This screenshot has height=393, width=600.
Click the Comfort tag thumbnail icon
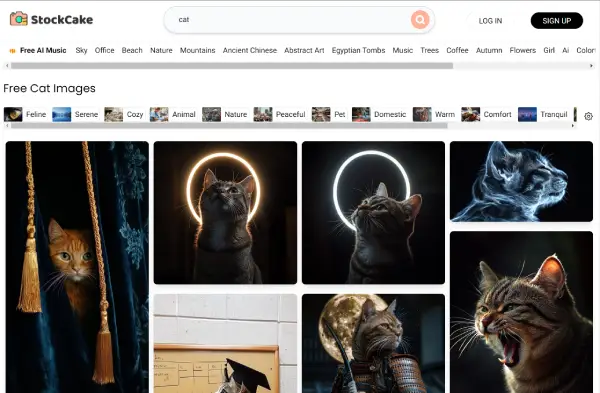coord(471,114)
